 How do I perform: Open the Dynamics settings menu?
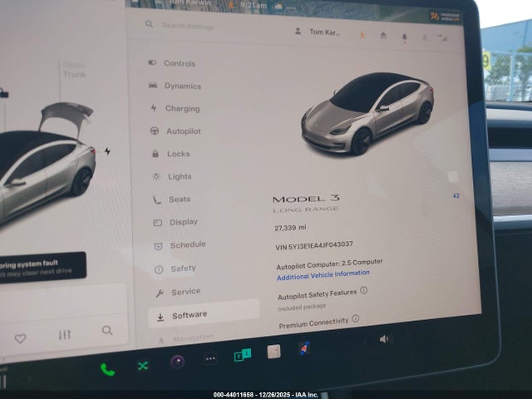click(175, 86)
